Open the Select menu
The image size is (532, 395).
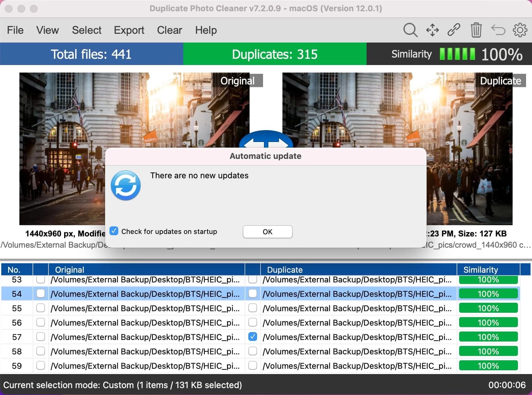[x=87, y=30]
